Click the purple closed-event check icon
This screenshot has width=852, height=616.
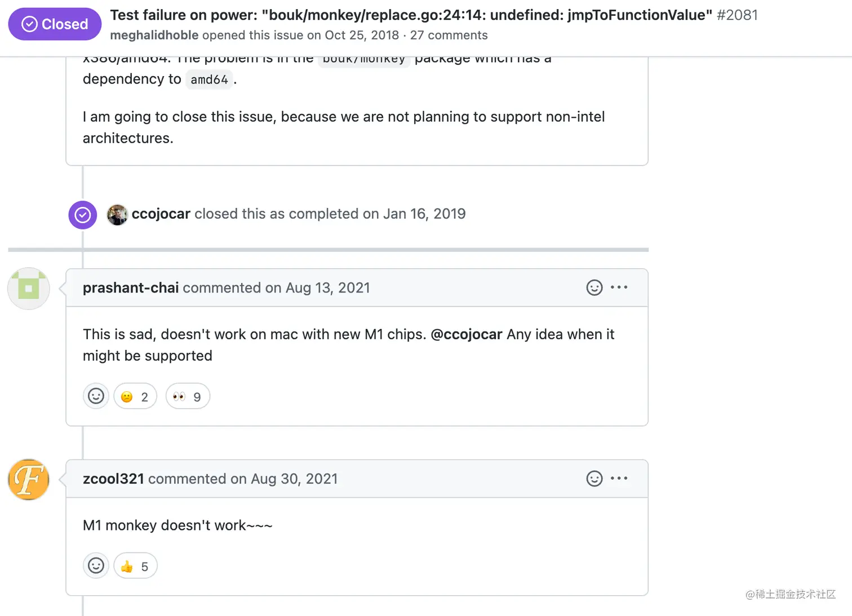(83, 215)
